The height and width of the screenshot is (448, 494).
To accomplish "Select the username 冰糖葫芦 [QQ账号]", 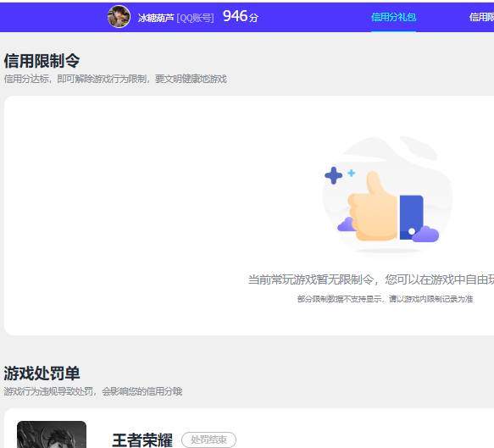I will point(175,18).
